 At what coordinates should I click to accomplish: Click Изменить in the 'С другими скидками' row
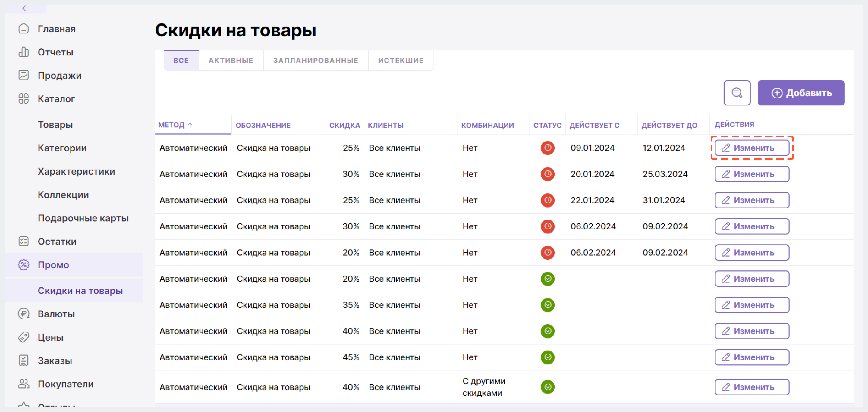pos(751,387)
